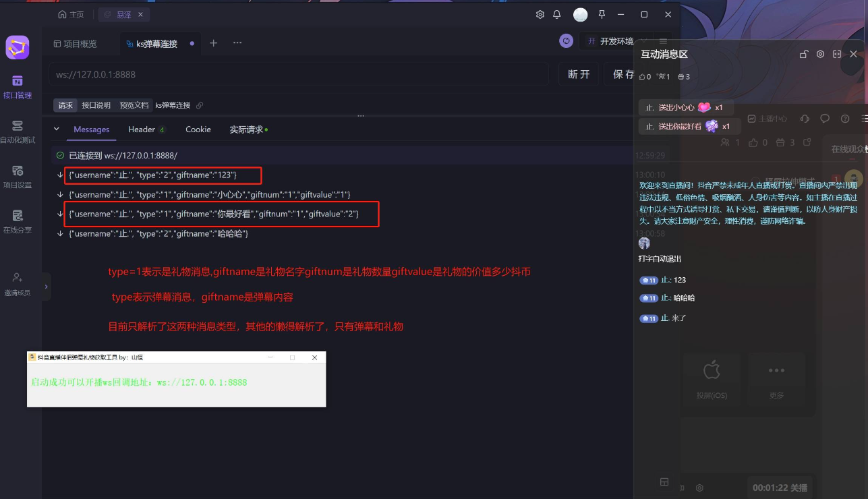This screenshot has height=499, width=868.
Task: Click the refresh icon beside 开发环境
Action: [566, 41]
